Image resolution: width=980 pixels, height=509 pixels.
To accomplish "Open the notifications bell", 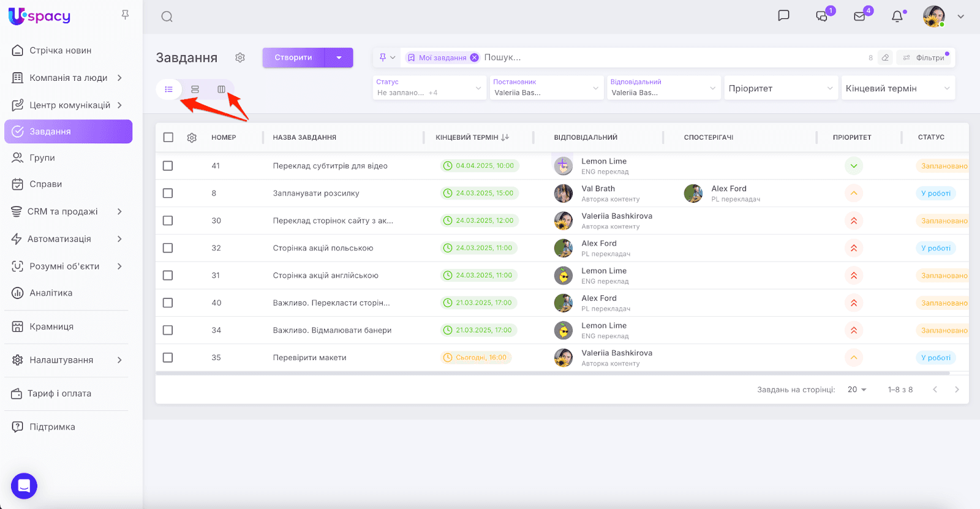I will [x=897, y=17].
